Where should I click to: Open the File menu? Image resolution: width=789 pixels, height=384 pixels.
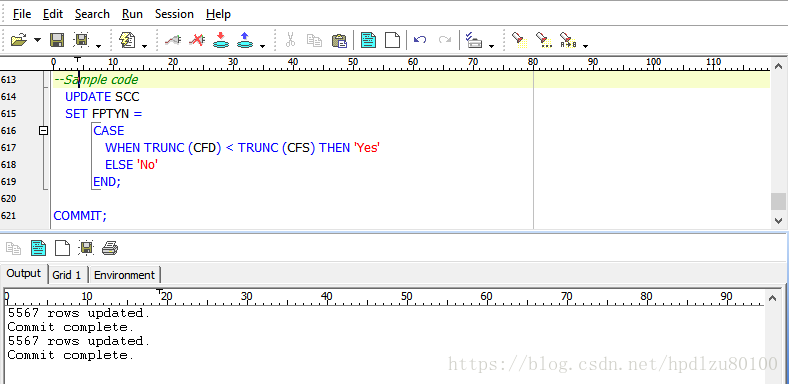point(22,14)
